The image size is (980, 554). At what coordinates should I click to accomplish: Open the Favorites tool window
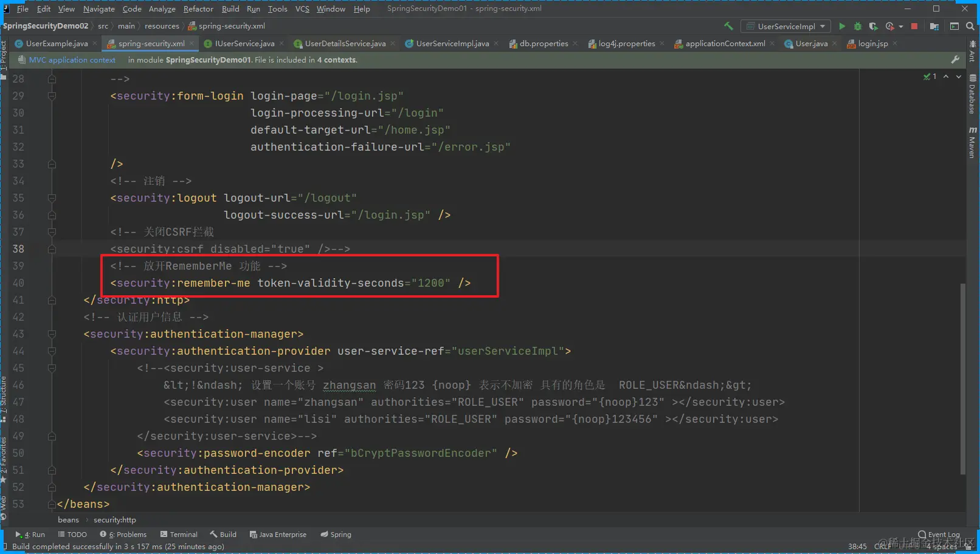[x=4, y=459]
